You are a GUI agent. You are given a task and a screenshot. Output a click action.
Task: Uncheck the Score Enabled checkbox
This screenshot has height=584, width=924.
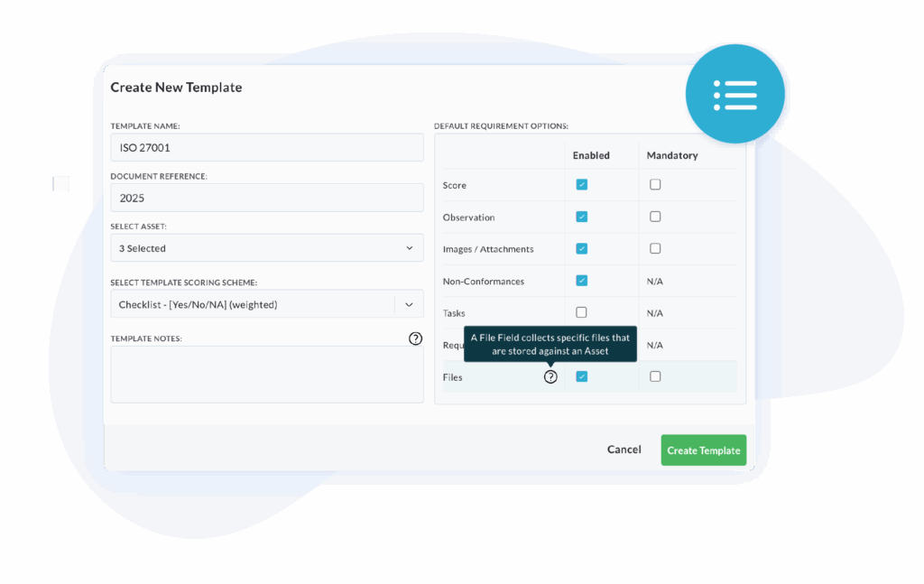(582, 185)
